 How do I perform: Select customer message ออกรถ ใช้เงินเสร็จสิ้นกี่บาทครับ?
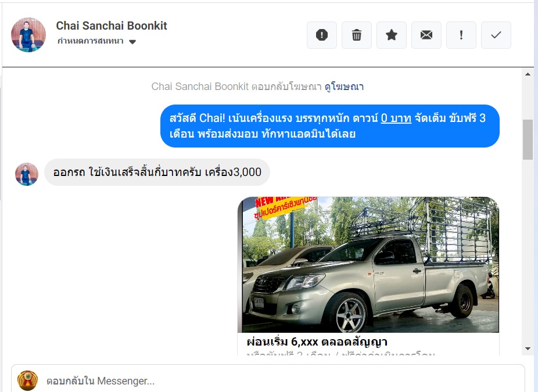coord(157,172)
